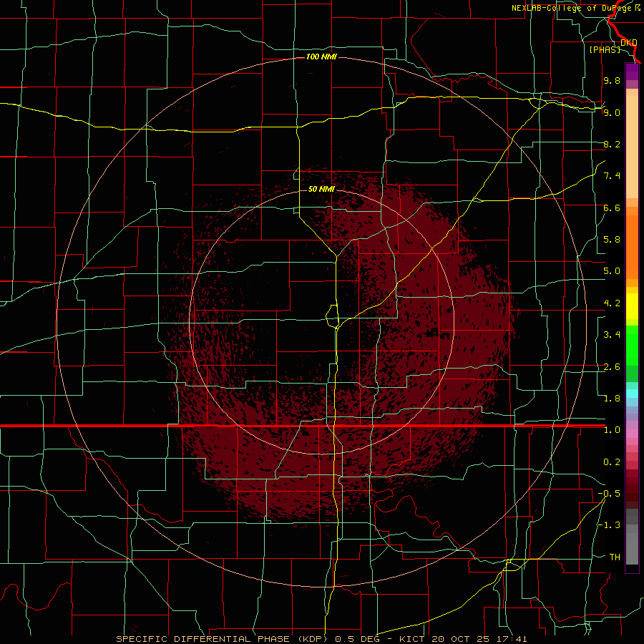Click the 9.8 value on the scale
The height and width of the screenshot is (644, 644).
click(x=612, y=80)
